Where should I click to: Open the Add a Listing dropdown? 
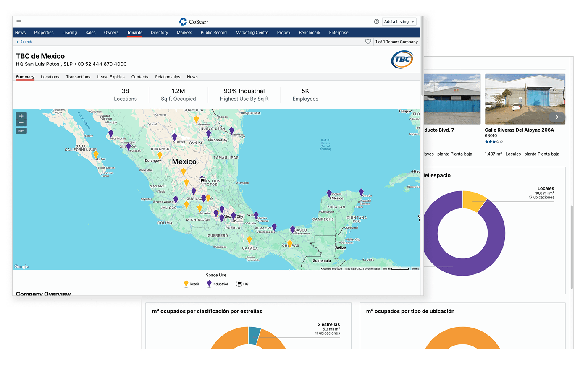(399, 22)
